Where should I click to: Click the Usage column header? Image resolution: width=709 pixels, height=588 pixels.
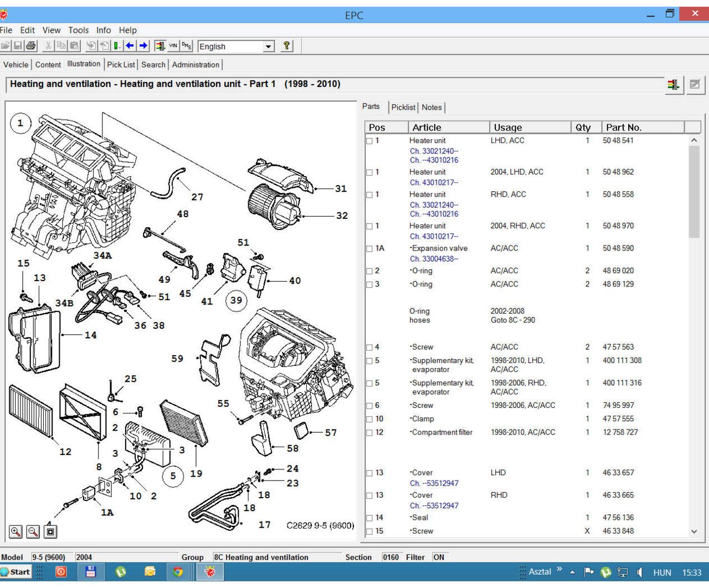point(530,127)
